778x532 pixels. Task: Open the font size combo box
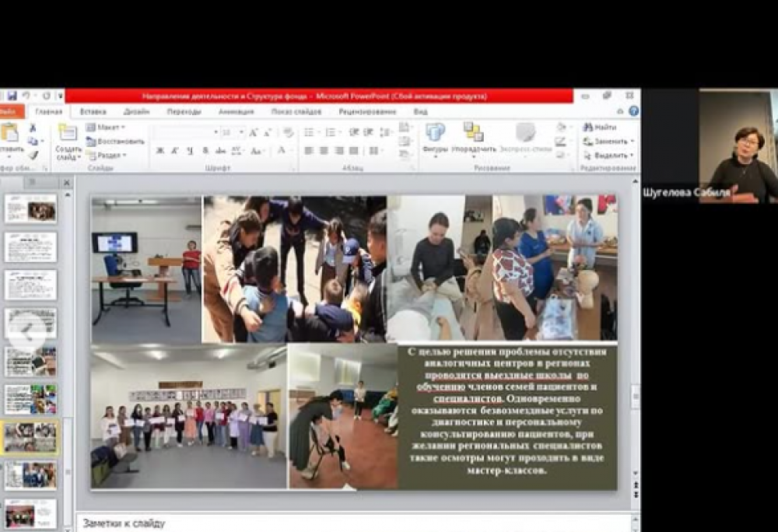pos(232,132)
